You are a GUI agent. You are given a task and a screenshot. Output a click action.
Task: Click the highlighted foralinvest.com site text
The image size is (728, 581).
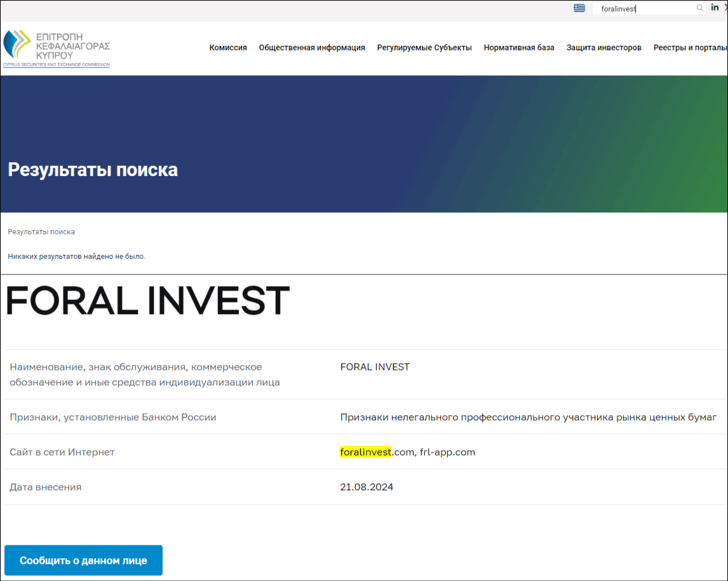point(377,452)
